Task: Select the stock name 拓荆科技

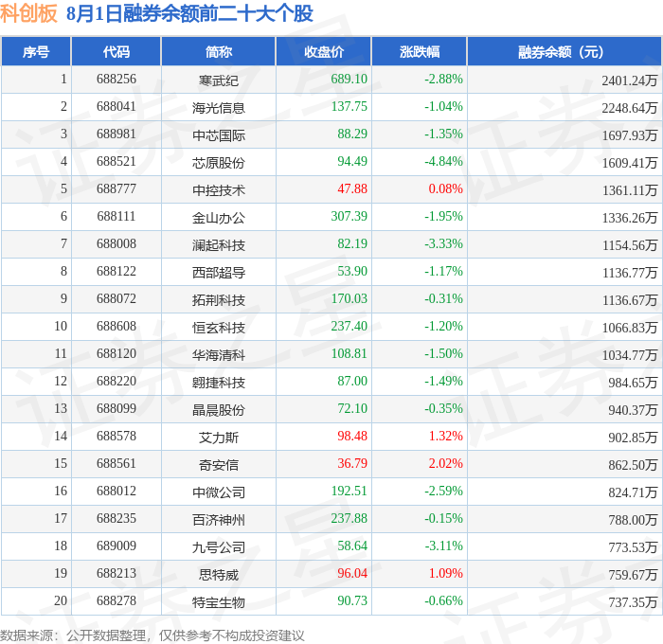Action: pos(219,300)
